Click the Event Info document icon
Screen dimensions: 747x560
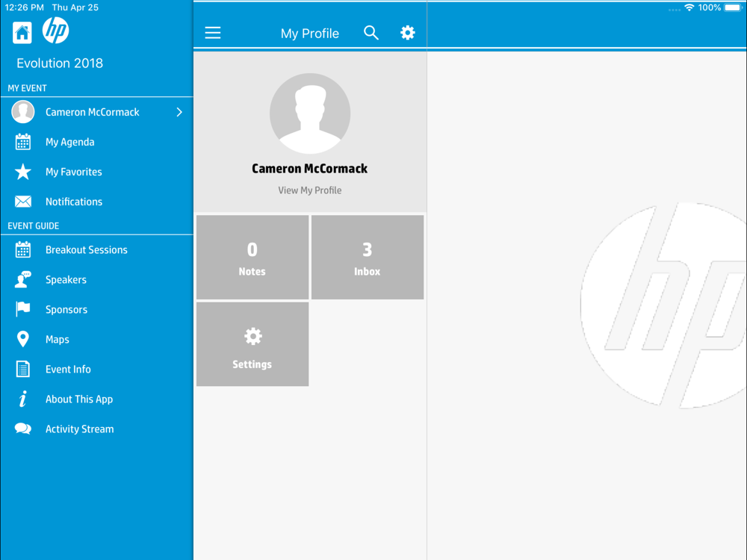23,369
